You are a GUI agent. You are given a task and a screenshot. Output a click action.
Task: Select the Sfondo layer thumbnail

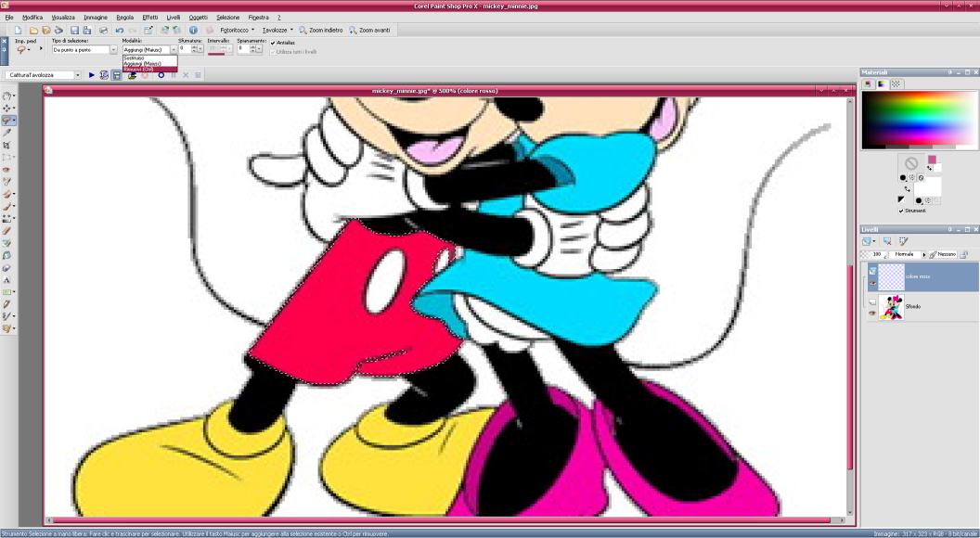click(x=891, y=307)
